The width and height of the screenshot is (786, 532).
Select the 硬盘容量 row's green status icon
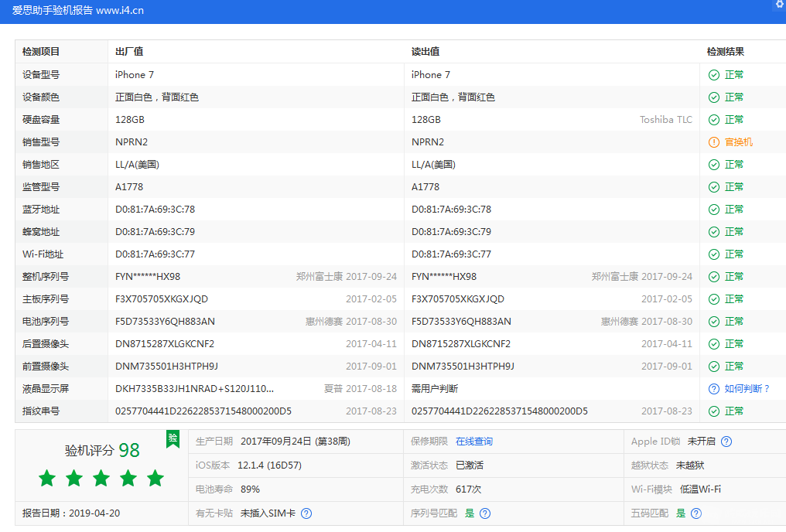coord(714,120)
